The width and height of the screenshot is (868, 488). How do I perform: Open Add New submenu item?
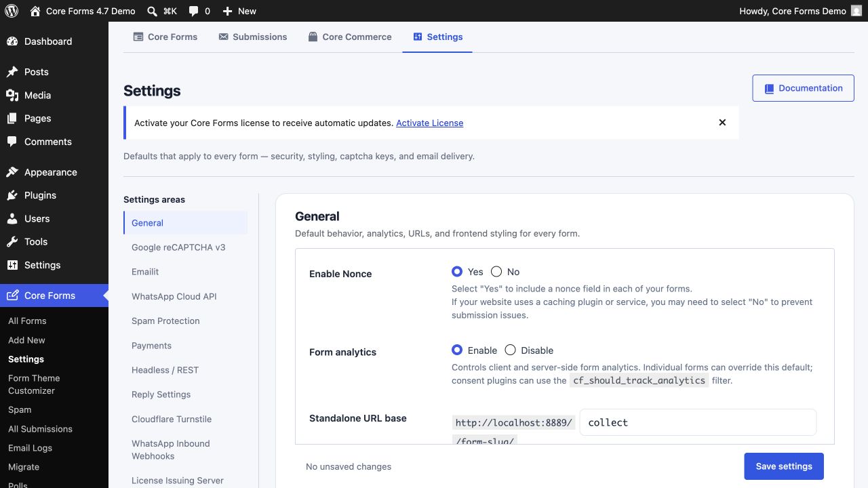click(x=54, y=340)
